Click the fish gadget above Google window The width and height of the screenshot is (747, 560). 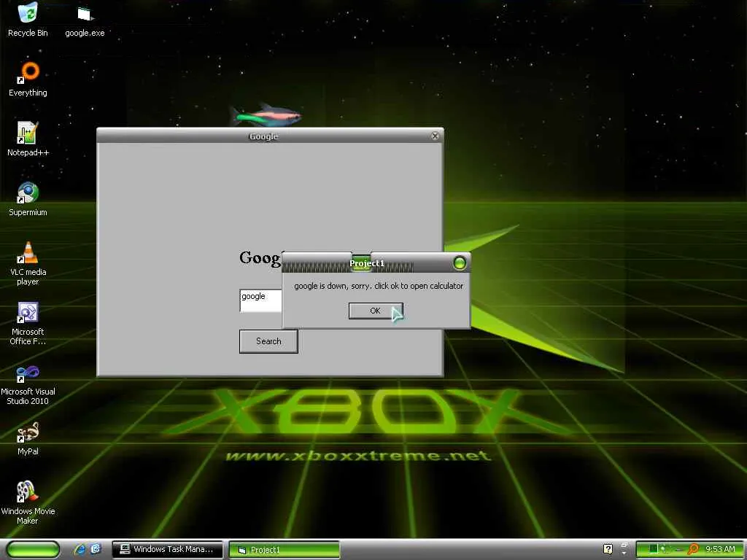click(x=265, y=115)
